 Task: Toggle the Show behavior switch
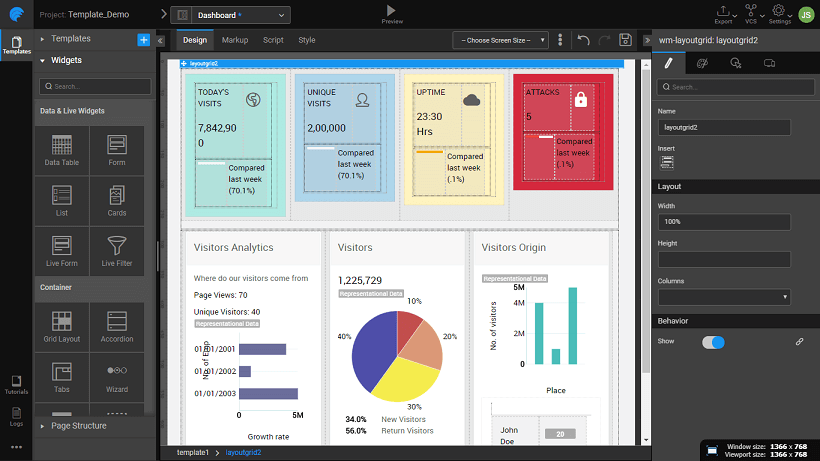pos(713,342)
